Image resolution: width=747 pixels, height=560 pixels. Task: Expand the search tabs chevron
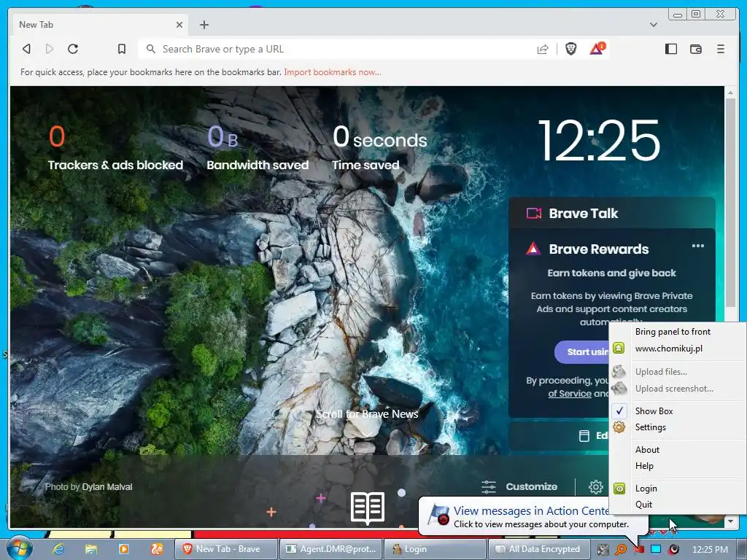pos(653,25)
